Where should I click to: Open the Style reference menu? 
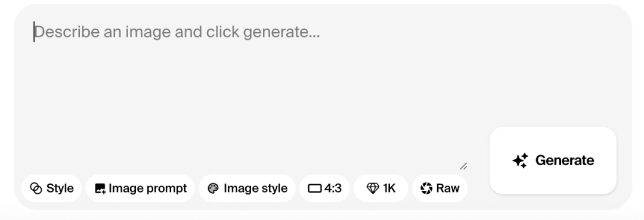(52, 188)
